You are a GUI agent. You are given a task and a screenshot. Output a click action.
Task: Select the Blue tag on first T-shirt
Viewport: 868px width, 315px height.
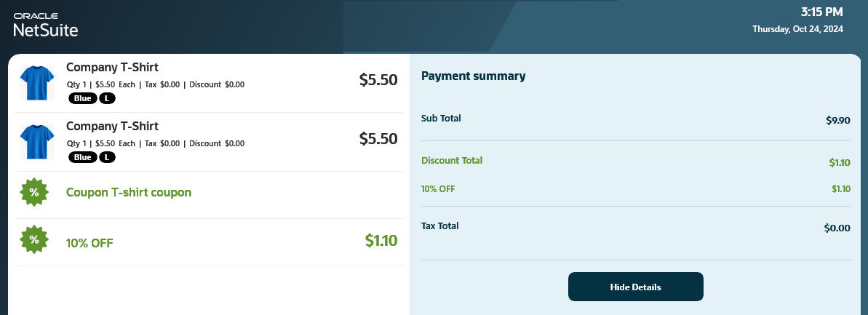click(x=83, y=98)
